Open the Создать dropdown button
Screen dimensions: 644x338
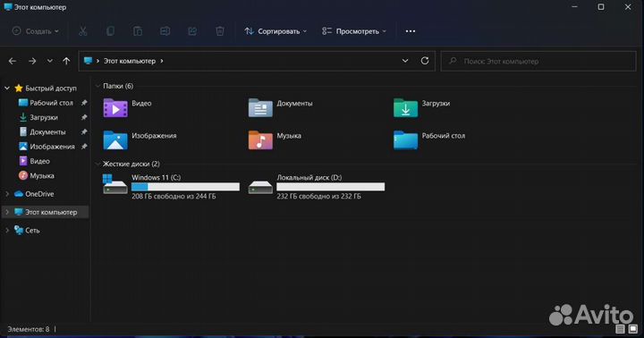35,31
